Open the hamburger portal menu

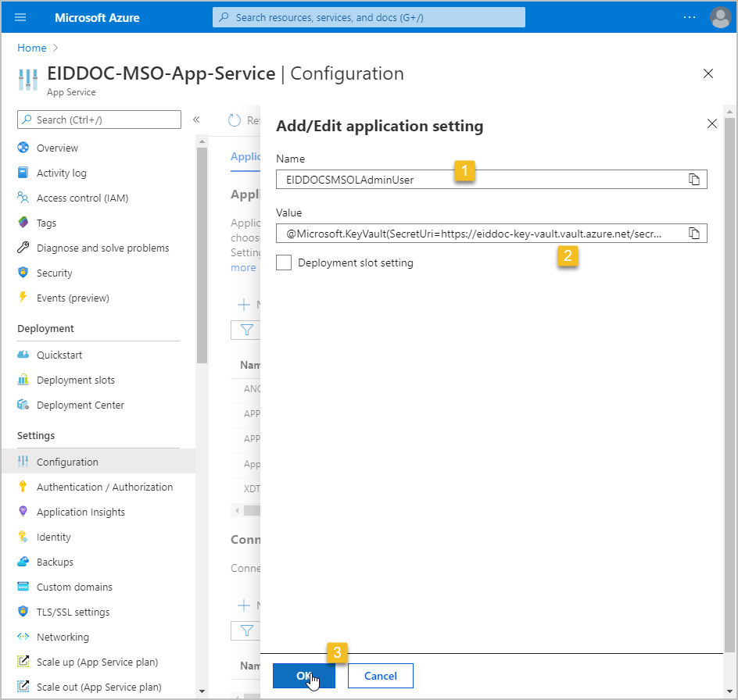pos(20,17)
